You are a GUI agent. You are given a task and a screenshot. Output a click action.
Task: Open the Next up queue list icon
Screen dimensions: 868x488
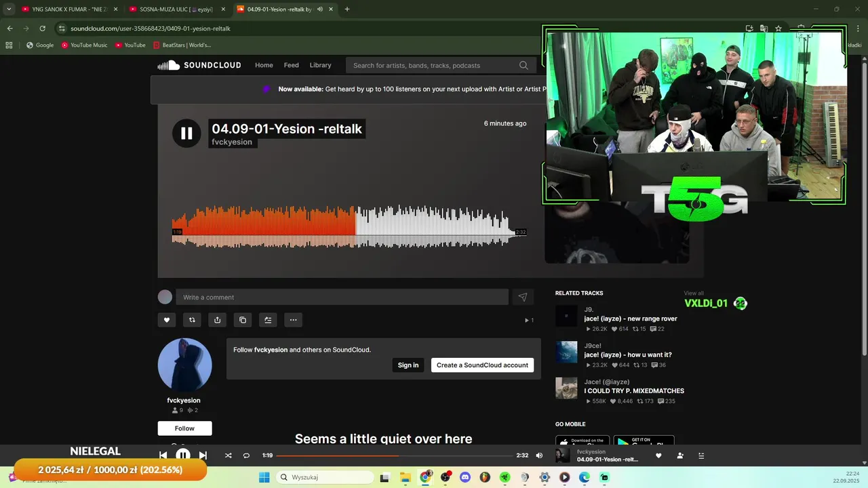[x=701, y=455]
